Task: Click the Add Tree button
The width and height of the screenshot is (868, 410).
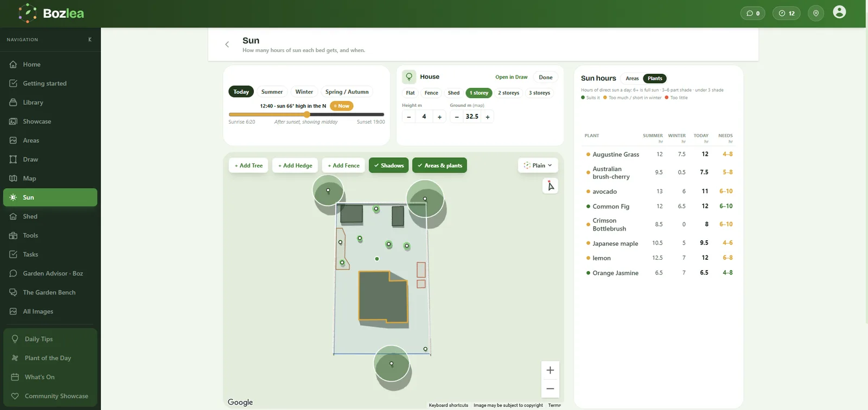Action: (248, 165)
